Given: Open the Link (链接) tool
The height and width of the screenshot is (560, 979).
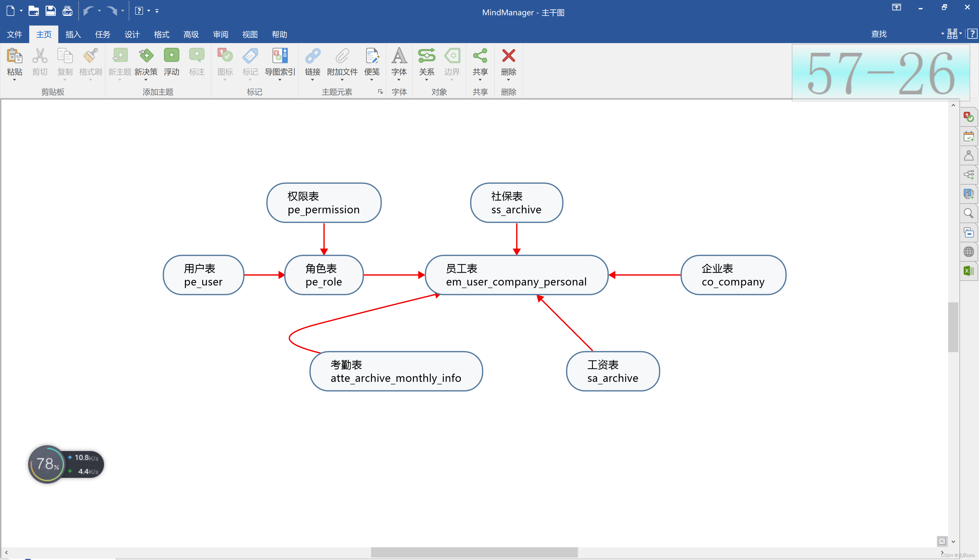Looking at the screenshot, I should click(312, 56).
